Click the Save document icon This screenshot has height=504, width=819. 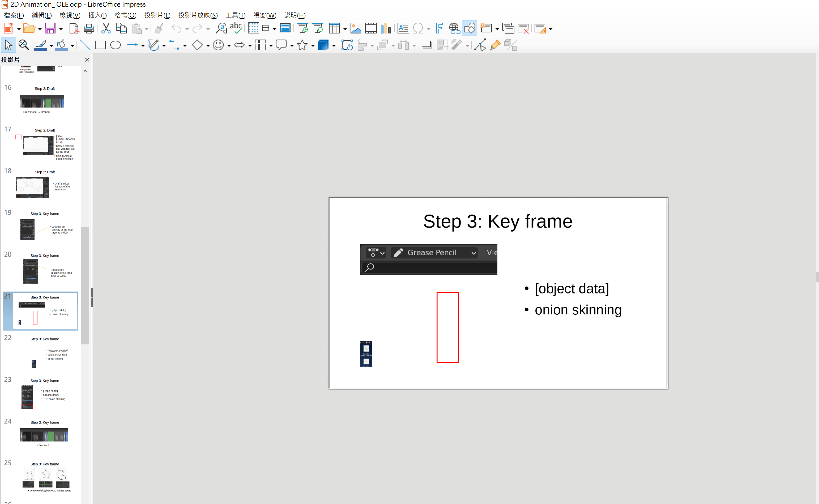[x=50, y=29]
